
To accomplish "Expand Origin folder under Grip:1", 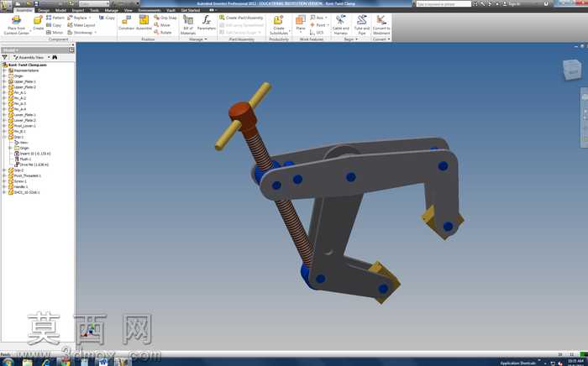I will pos(10,148).
